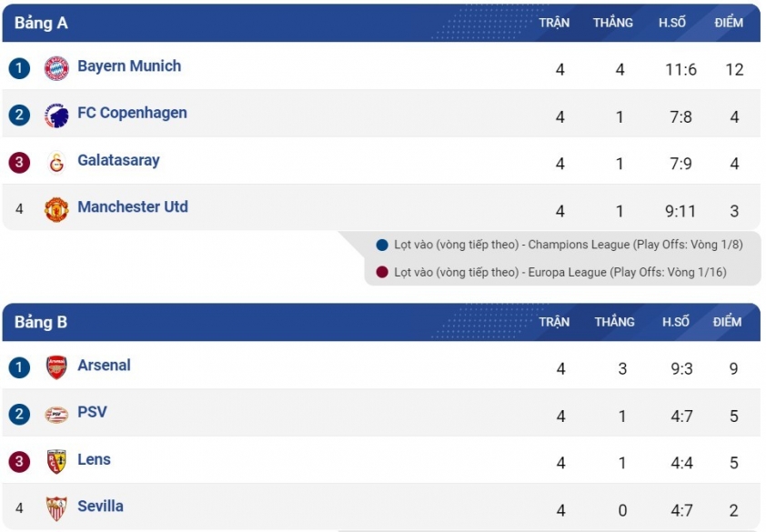Open the Sevilla team link
766x532 pixels.
[101, 507]
